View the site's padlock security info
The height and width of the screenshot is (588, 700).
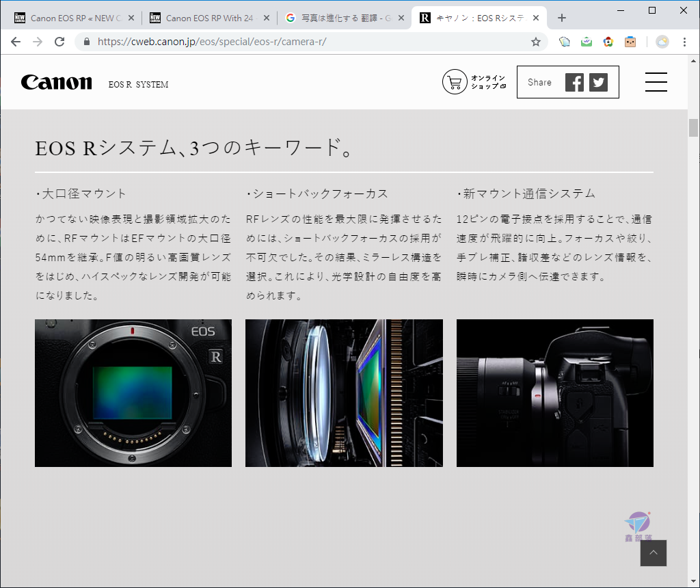[87, 42]
